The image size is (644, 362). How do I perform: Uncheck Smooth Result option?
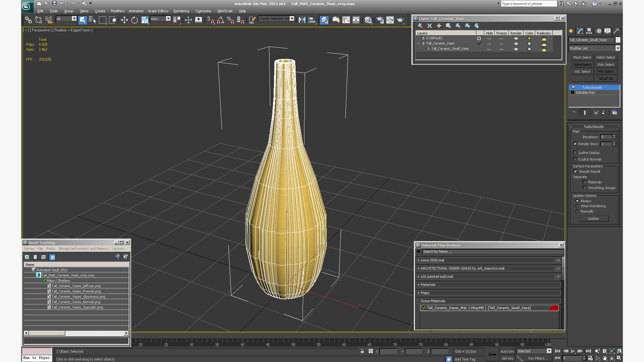point(575,171)
